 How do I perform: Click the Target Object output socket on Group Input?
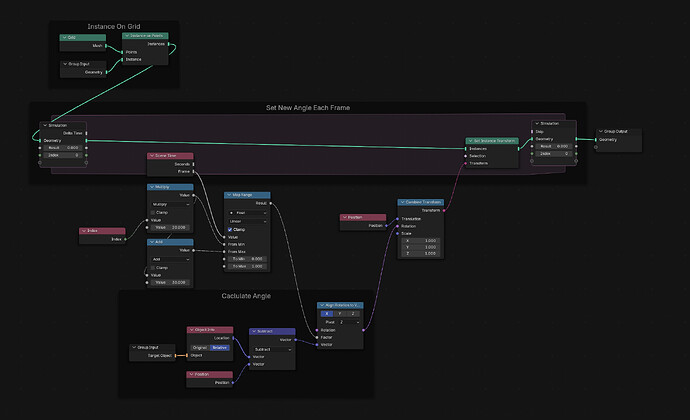click(175, 356)
